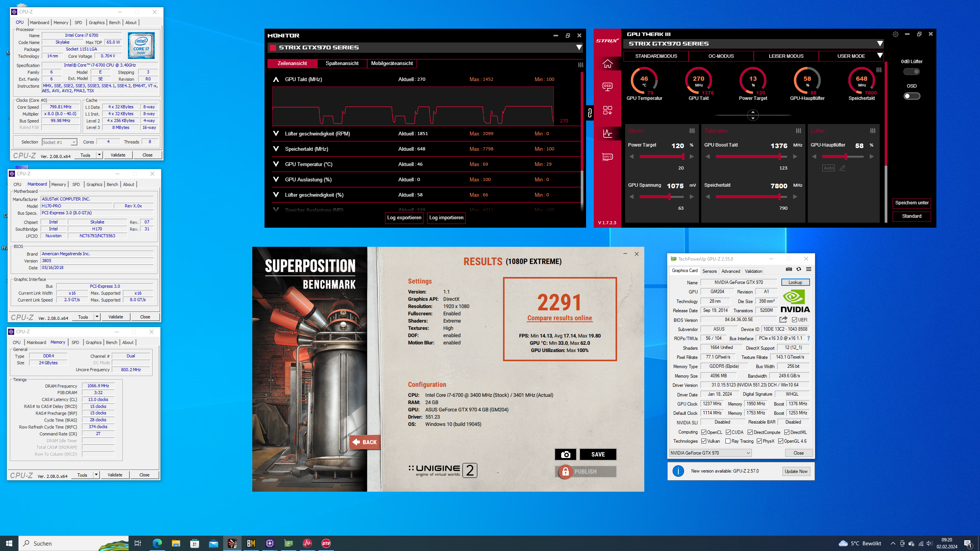Open the Monitor graph icon in GPU Tweak sidebar
980x551 pixels.
click(608, 134)
